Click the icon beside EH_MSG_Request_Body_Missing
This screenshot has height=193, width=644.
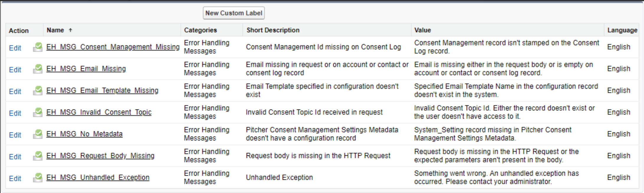[x=37, y=156]
